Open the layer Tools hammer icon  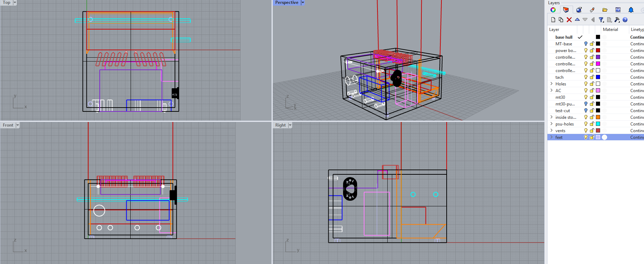pyautogui.click(x=617, y=20)
